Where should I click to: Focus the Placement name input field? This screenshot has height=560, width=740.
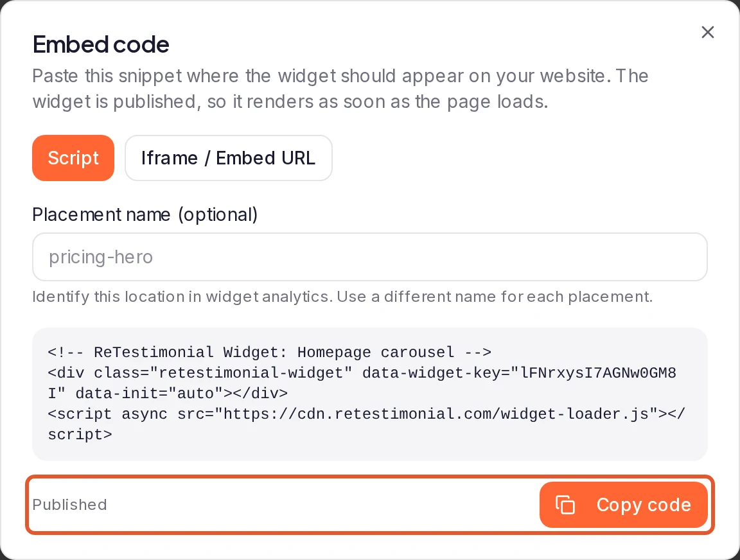point(369,257)
